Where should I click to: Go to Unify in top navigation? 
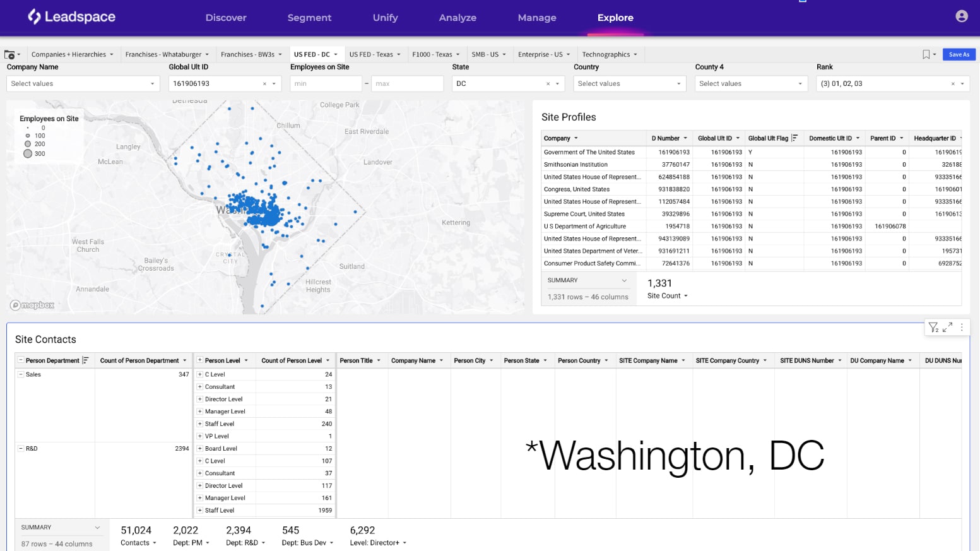[385, 18]
